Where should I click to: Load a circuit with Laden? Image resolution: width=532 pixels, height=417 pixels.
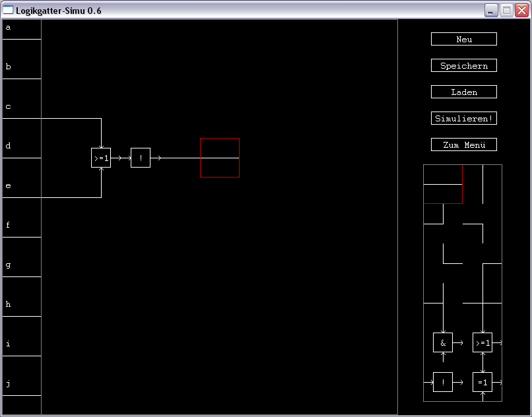pos(463,92)
